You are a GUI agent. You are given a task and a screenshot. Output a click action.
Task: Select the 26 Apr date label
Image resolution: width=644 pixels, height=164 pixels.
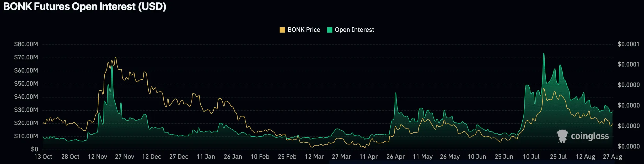(x=395, y=157)
